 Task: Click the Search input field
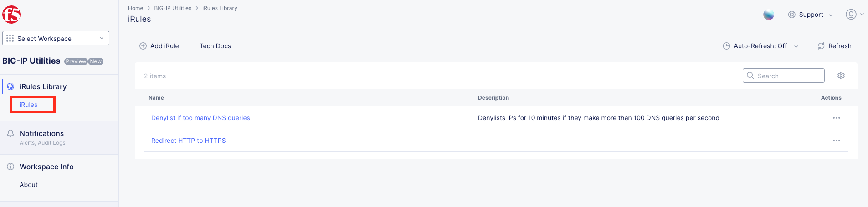coord(784,76)
